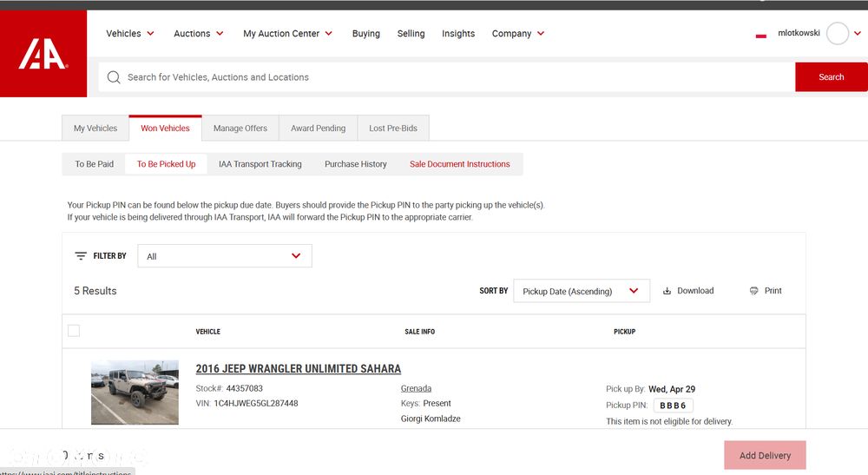This screenshot has height=475, width=868.
Task: Click the Giorgi Komladze name
Action: coord(431,419)
